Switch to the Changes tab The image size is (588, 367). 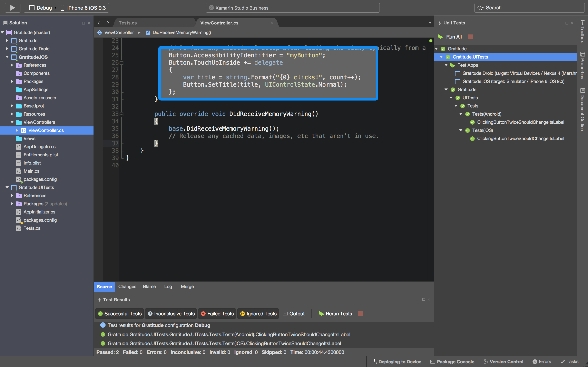127,287
